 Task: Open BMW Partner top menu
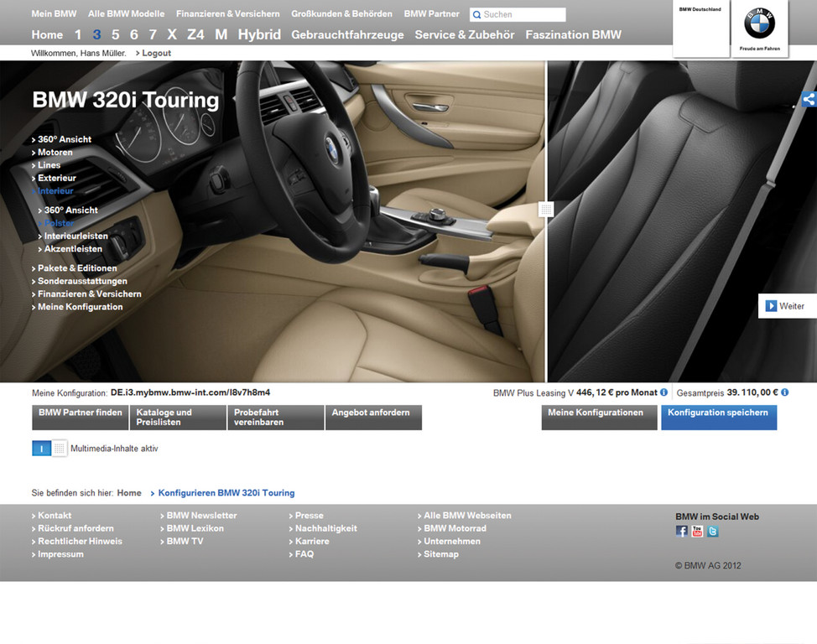click(431, 14)
